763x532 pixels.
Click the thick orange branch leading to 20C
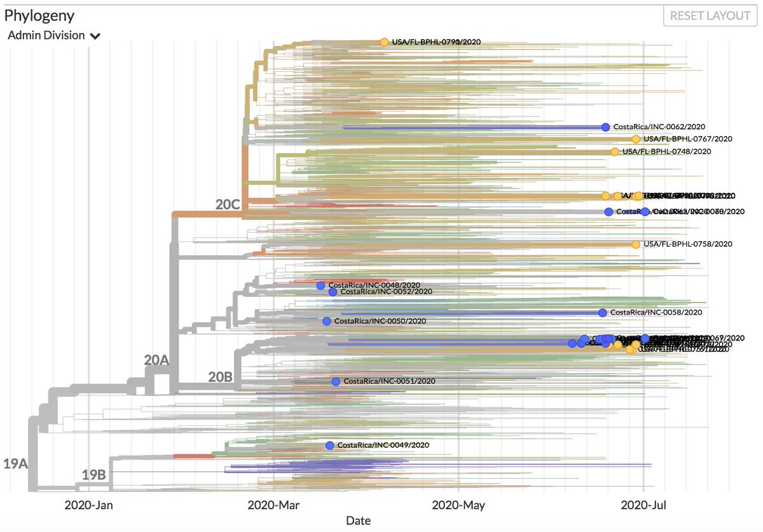click(x=208, y=214)
